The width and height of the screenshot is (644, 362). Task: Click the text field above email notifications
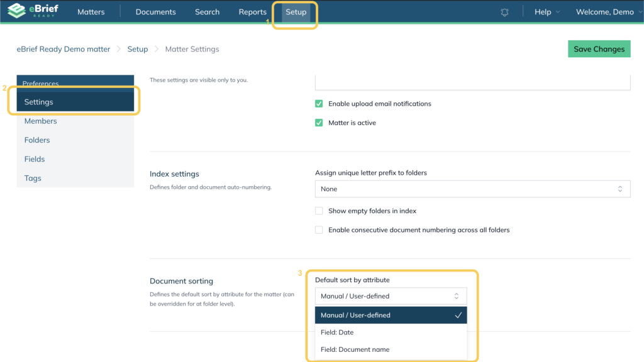(x=472, y=83)
